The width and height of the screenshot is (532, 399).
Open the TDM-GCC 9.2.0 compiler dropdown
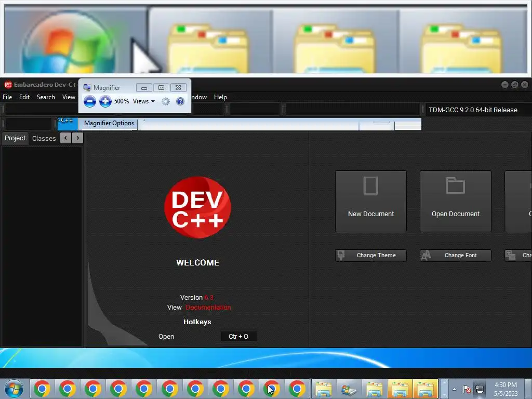pos(478,110)
